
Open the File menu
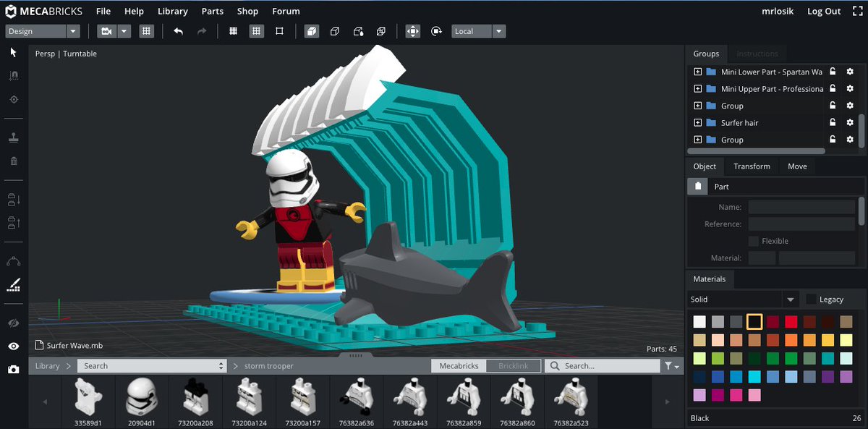103,11
